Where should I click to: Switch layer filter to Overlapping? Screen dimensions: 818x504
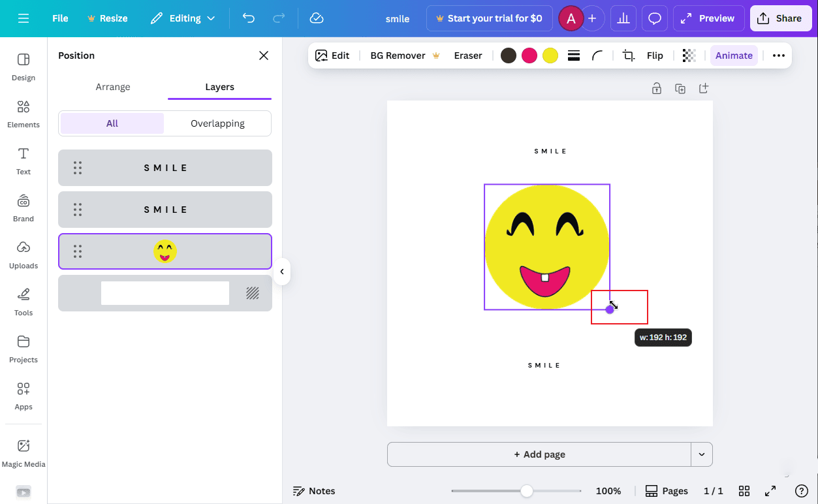pos(217,123)
